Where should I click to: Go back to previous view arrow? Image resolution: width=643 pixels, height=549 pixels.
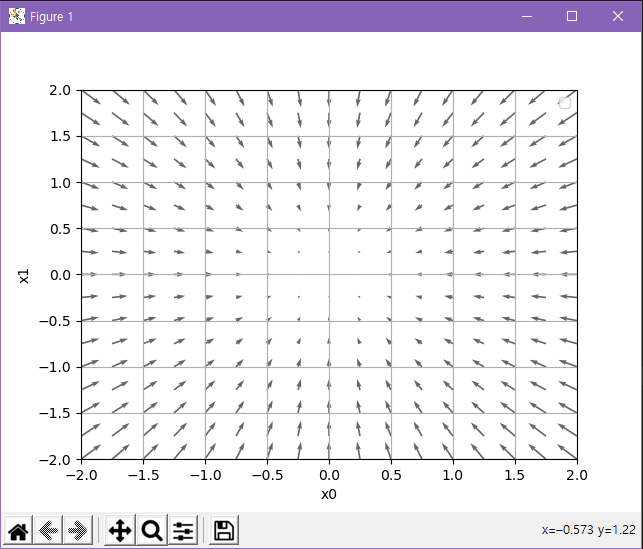pyautogui.click(x=48, y=531)
